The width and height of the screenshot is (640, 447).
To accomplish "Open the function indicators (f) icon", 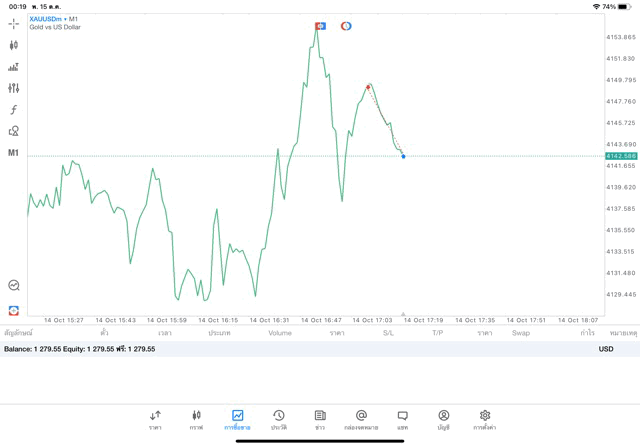I will [x=13, y=110].
